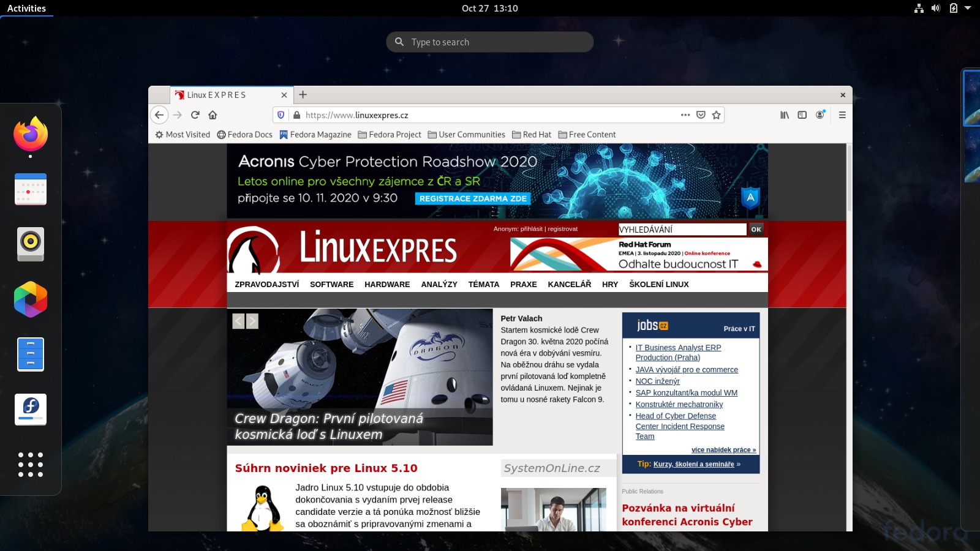Open the clock and calendar menu
Screen dimensions: 980x551
(x=490, y=8)
